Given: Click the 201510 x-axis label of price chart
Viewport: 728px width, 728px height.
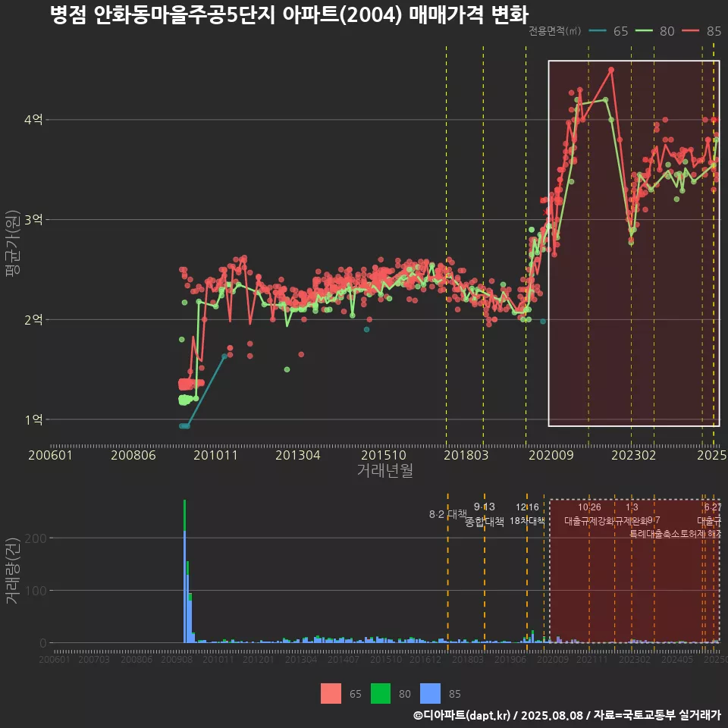Looking at the screenshot, I should (x=384, y=455).
